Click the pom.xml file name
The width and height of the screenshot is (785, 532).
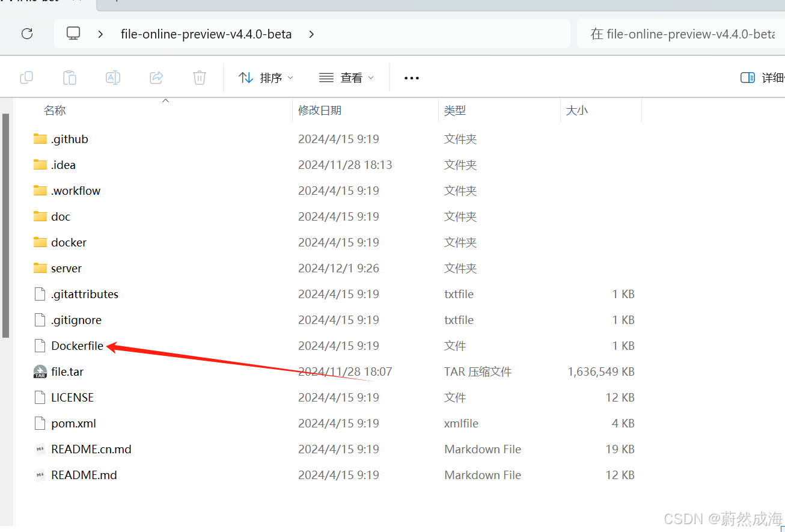pyautogui.click(x=74, y=423)
